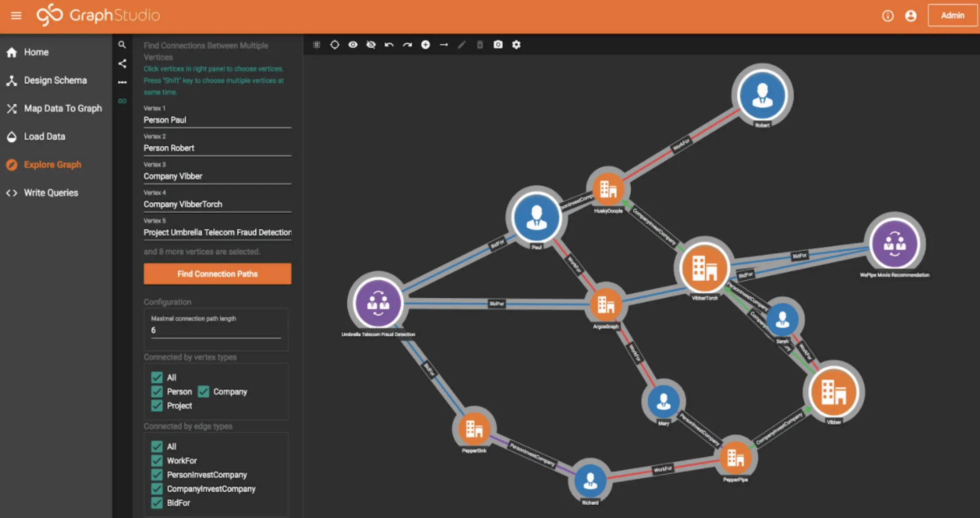Click the hide crossed-eye icon
This screenshot has width=980, height=518.
coord(371,45)
